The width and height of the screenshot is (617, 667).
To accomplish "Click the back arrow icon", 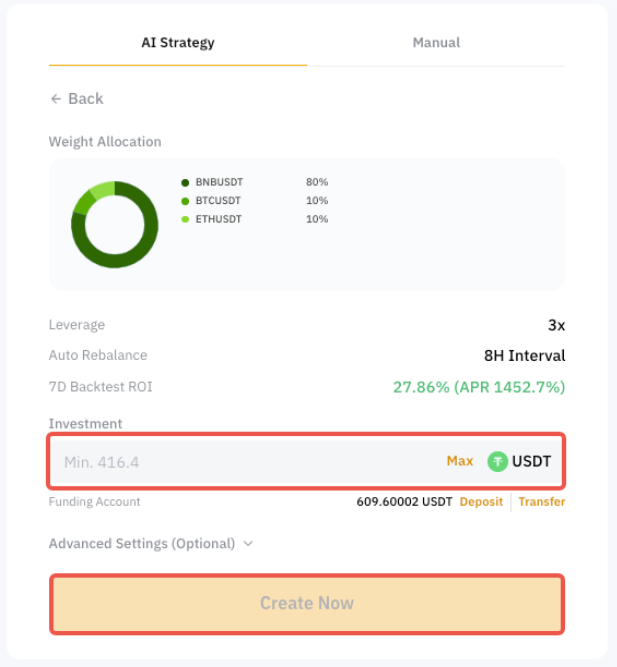I will [x=56, y=99].
